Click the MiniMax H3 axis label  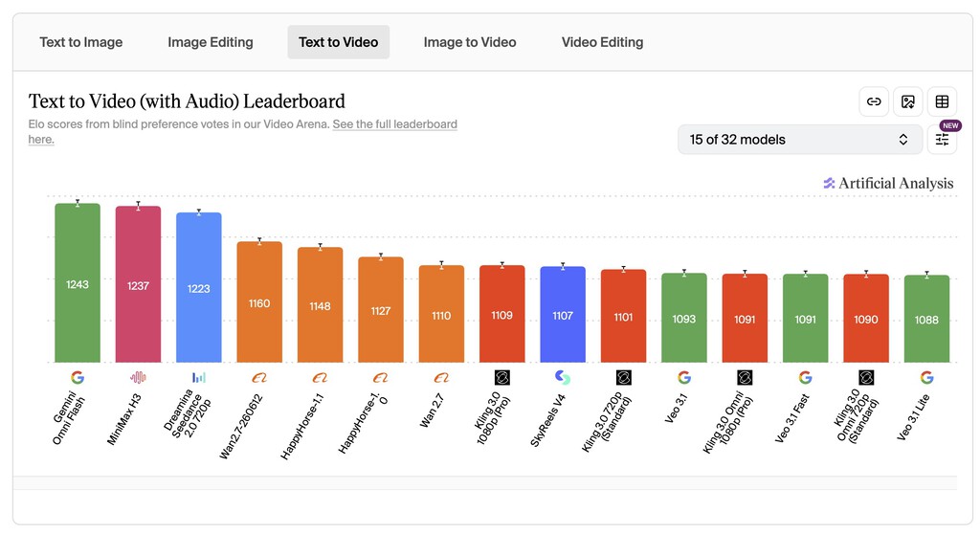click(x=123, y=419)
